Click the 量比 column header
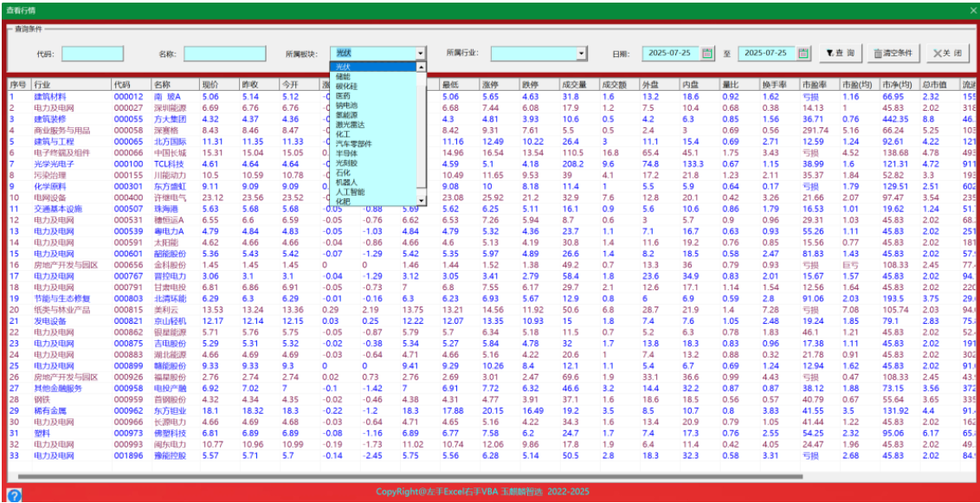This screenshot has height=503, width=980. point(740,84)
